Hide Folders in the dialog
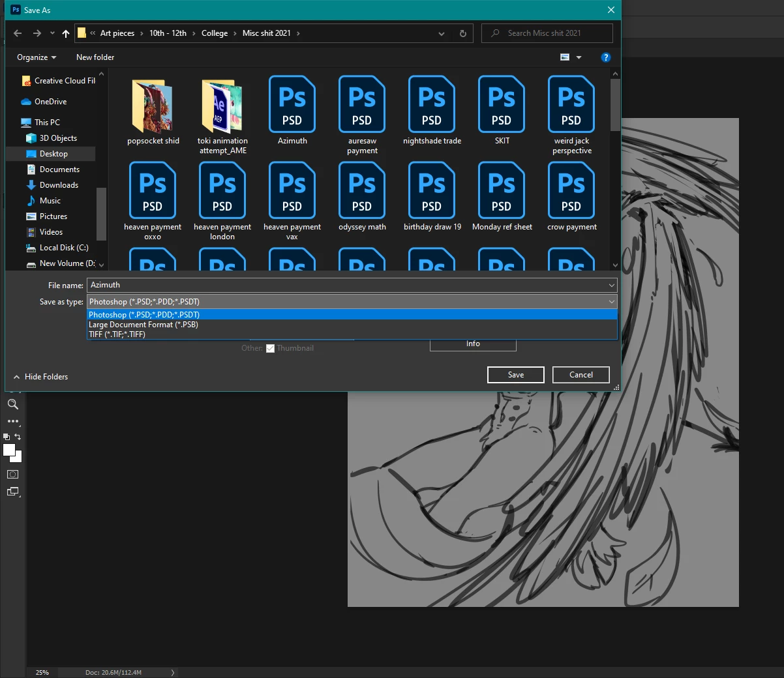The width and height of the screenshot is (784, 678). pyautogui.click(x=40, y=377)
